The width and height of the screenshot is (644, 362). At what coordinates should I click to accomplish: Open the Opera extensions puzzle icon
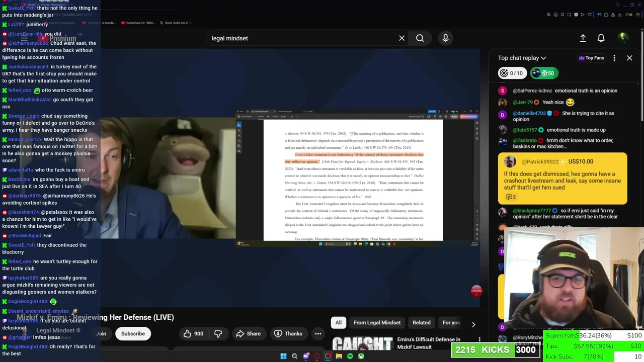coord(606,15)
